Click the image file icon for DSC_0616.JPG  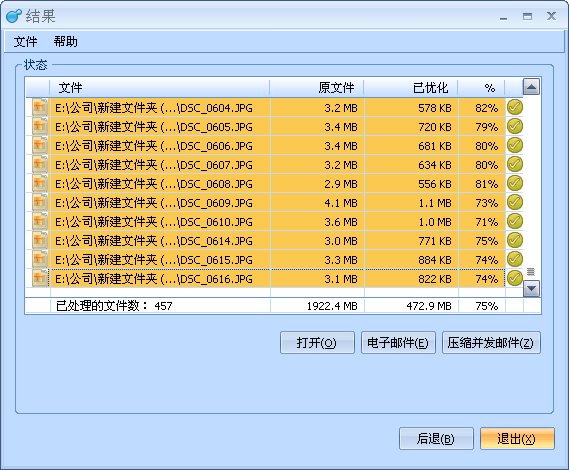point(40,278)
